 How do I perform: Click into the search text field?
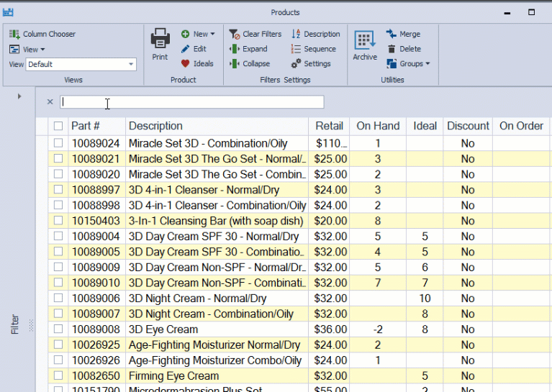(192, 102)
